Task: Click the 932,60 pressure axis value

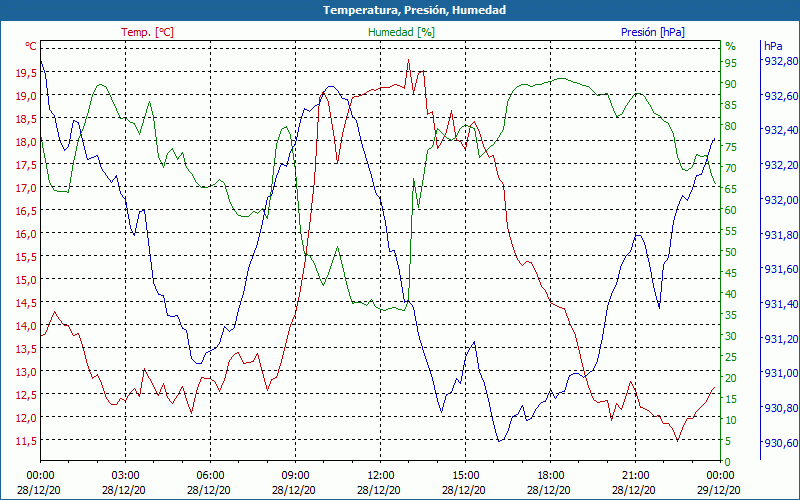Action: [x=781, y=95]
